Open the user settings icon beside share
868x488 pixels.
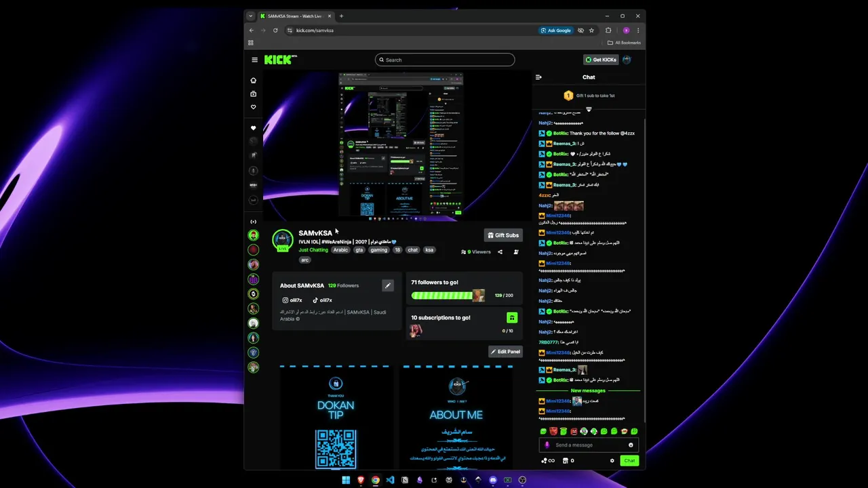tap(516, 252)
